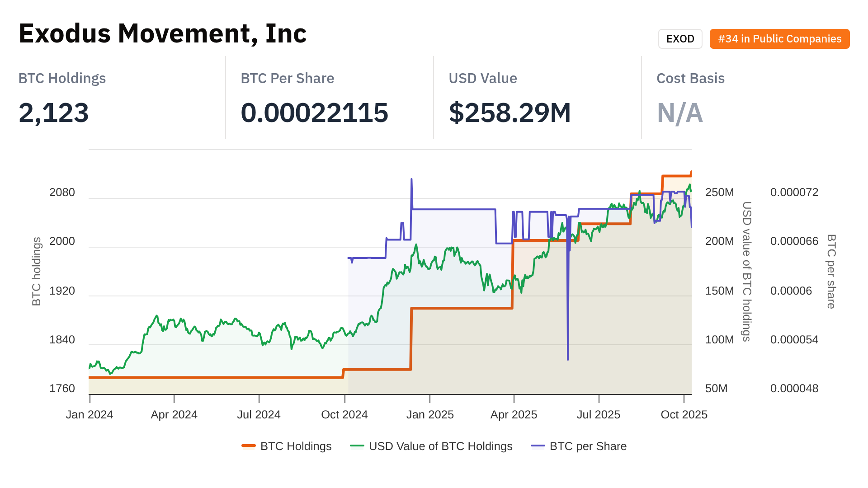This screenshot has height=488, width=868.
Task: Click the 0.000072 BTC per share label
Action: tap(794, 192)
